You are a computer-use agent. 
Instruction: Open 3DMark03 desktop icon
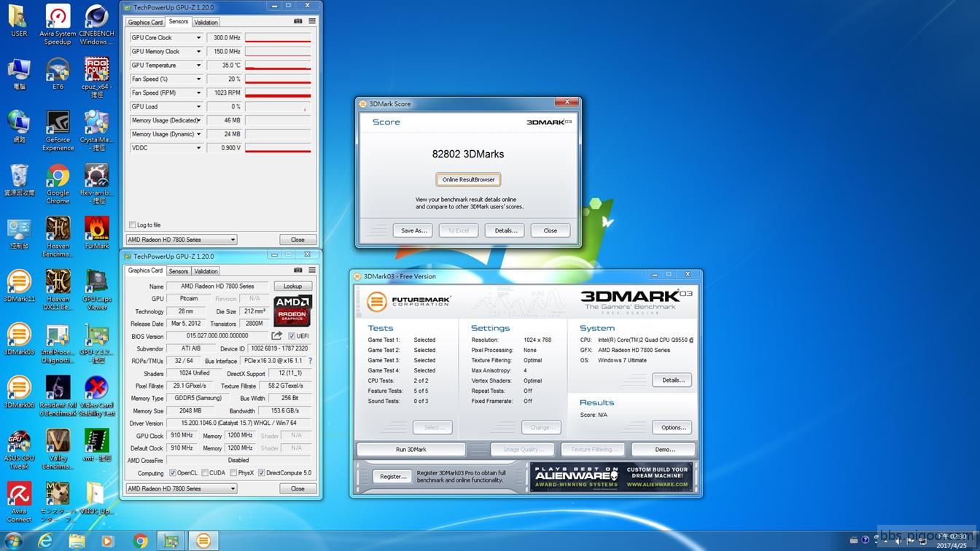click(x=19, y=340)
